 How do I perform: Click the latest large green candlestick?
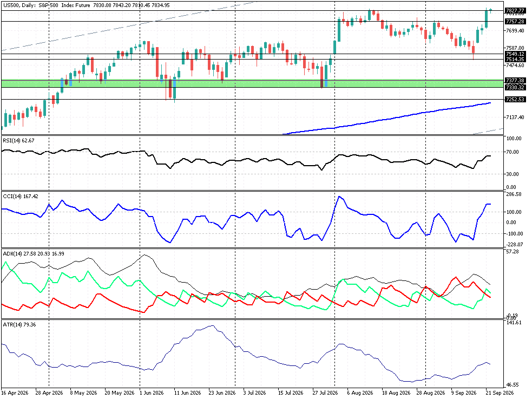(486, 18)
